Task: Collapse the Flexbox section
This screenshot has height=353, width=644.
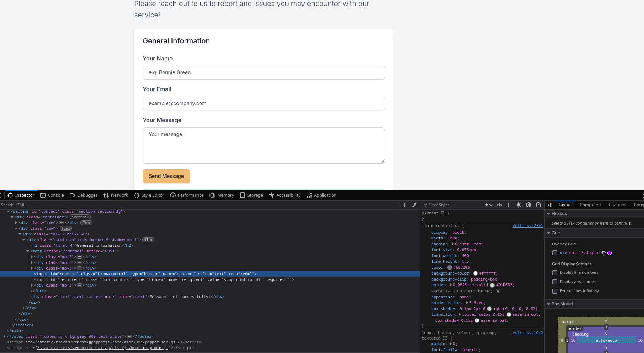Action: [x=549, y=214]
